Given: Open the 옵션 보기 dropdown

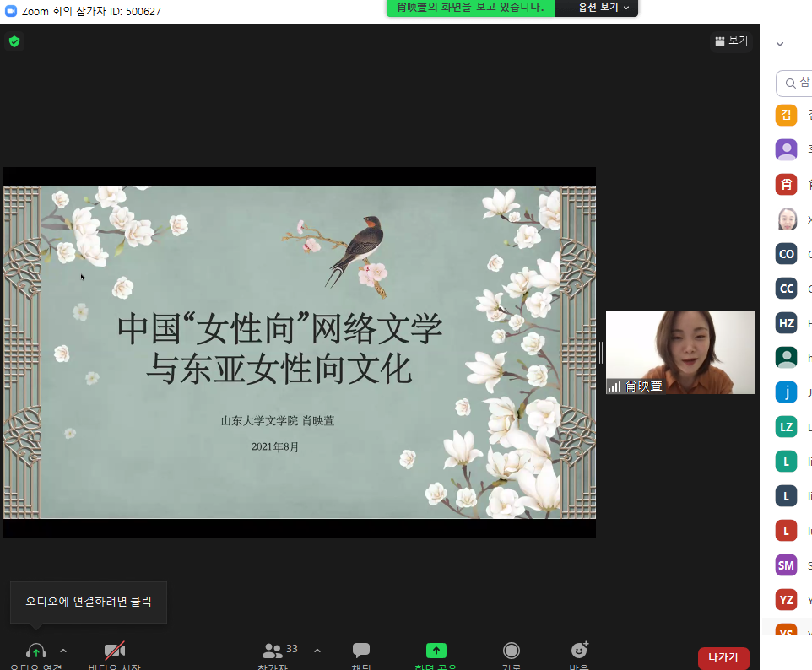Looking at the screenshot, I should pyautogui.click(x=603, y=8).
